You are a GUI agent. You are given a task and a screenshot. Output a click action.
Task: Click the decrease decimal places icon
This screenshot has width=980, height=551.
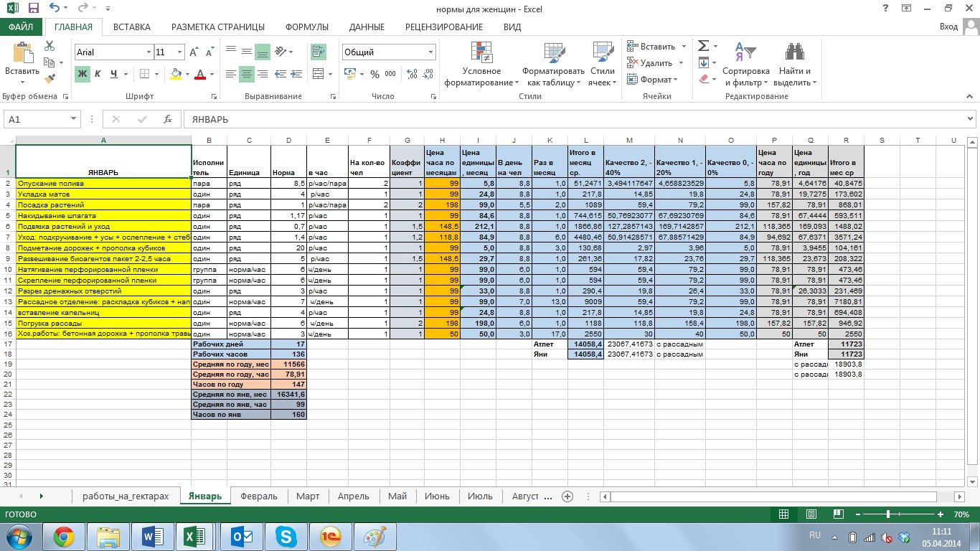429,74
